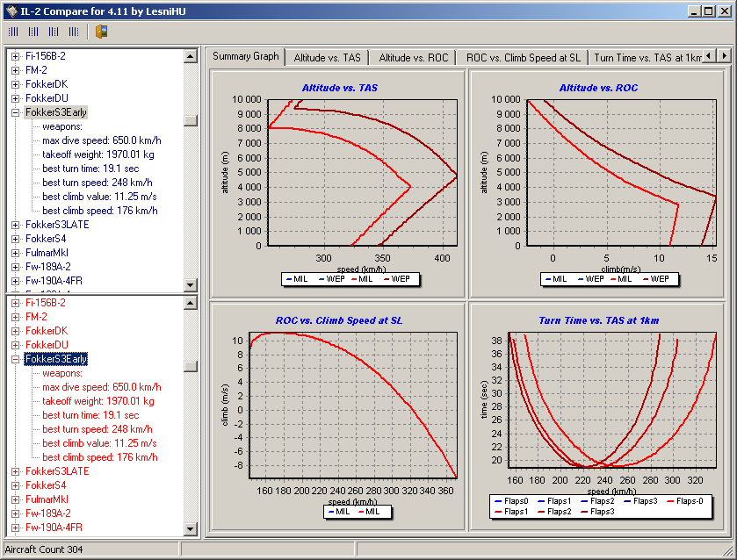The image size is (737, 560).
Task: Click the IL-2 Compare title bar app icon
Action: [x=11, y=11]
